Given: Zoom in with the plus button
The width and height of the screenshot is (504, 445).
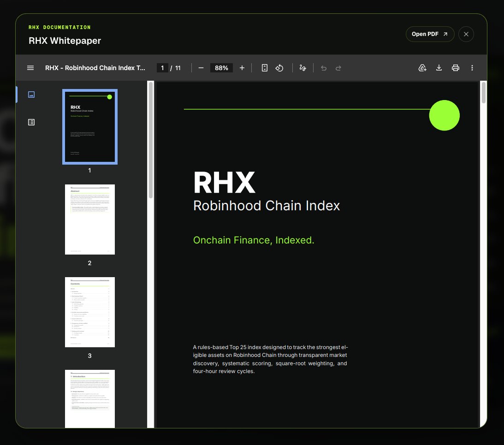Looking at the screenshot, I should tap(242, 68).
